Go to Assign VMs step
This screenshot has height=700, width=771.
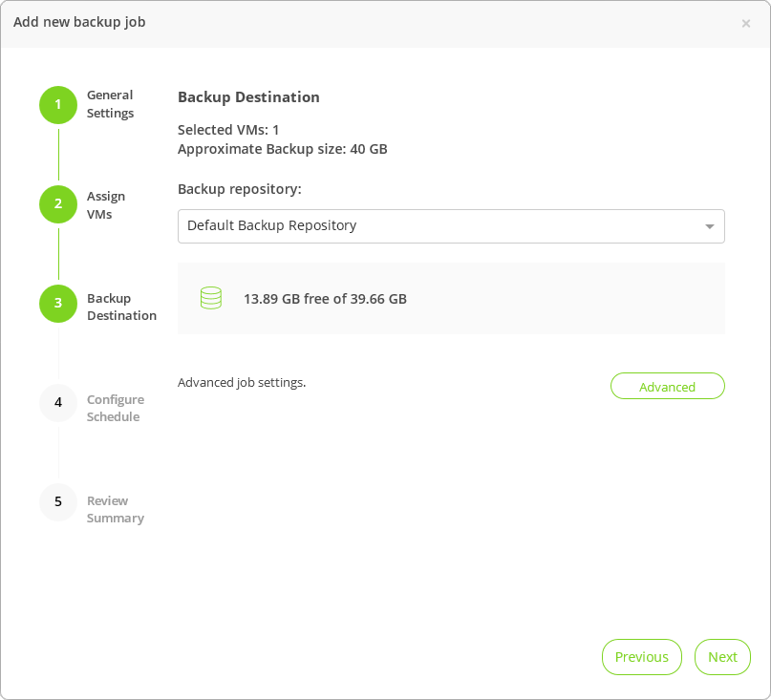tap(106, 205)
